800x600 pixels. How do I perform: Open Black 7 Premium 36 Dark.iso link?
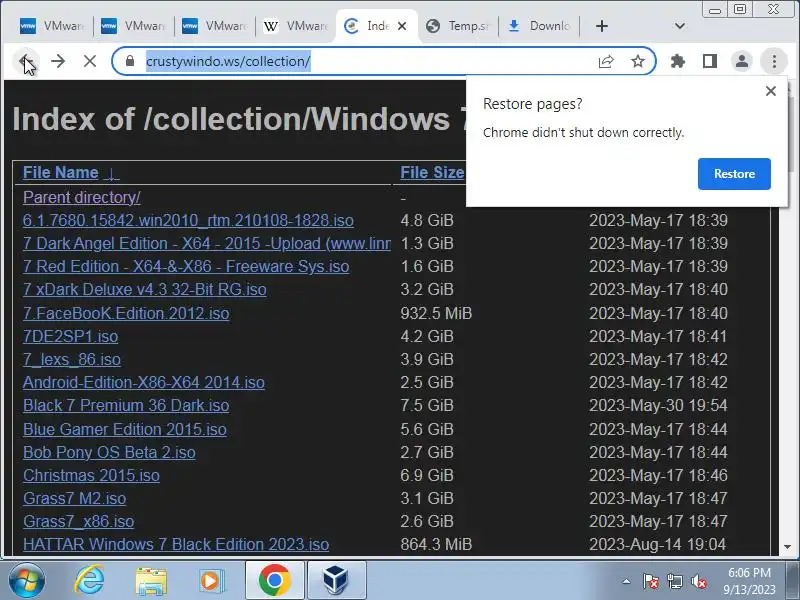coord(126,406)
